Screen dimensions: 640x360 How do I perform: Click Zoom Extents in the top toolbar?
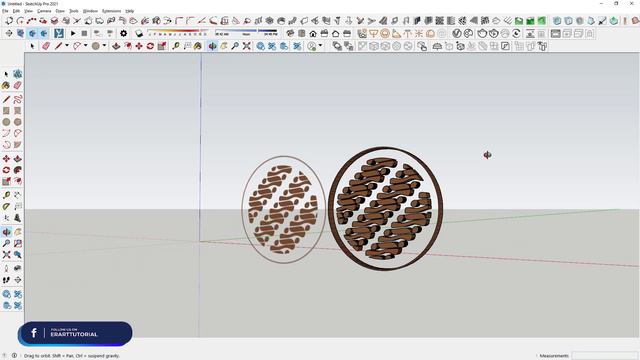[x=247, y=46]
